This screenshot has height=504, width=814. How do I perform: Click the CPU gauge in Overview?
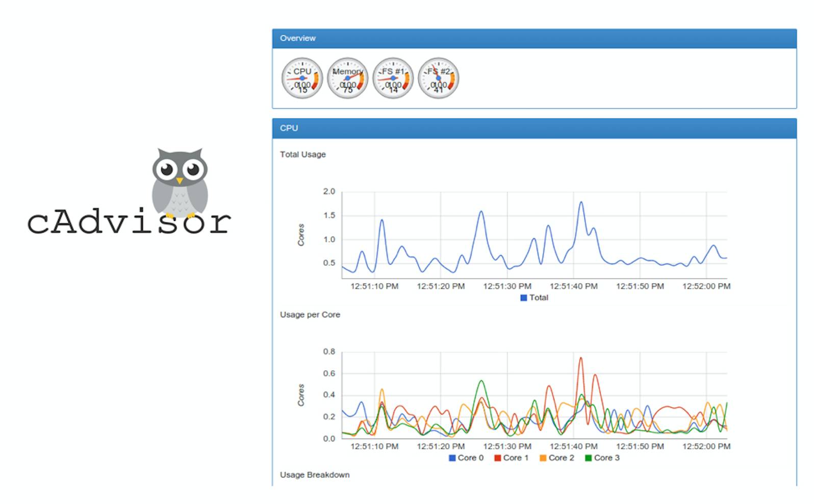coord(302,78)
